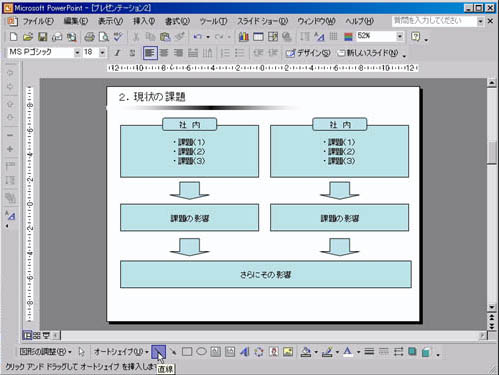
Task: Open the Line Style options
Action: coord(369,352)
